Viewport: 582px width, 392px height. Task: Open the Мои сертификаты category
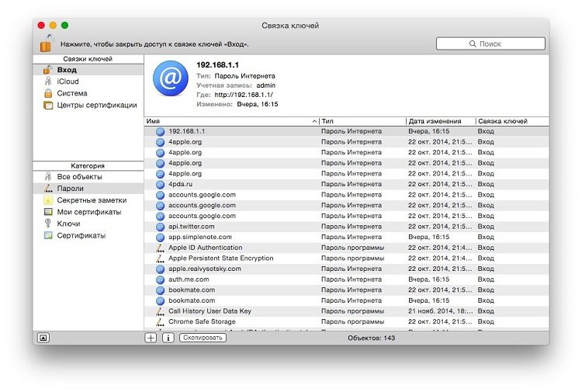(88, 212)
